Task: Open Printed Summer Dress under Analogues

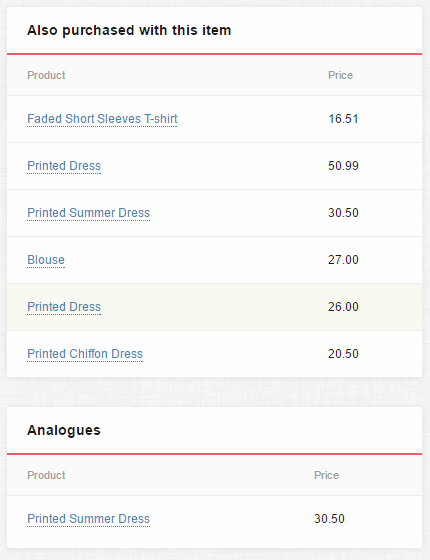Action: click(x=88, y=519)
